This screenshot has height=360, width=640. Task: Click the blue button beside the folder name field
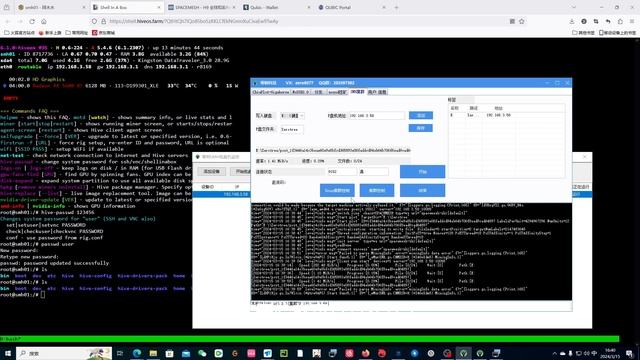421,128
